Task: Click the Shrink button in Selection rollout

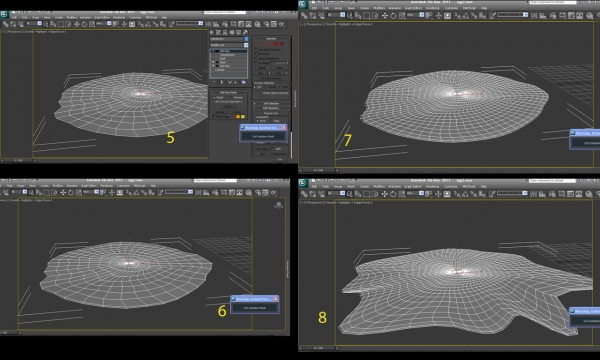Action: point(262,68)
